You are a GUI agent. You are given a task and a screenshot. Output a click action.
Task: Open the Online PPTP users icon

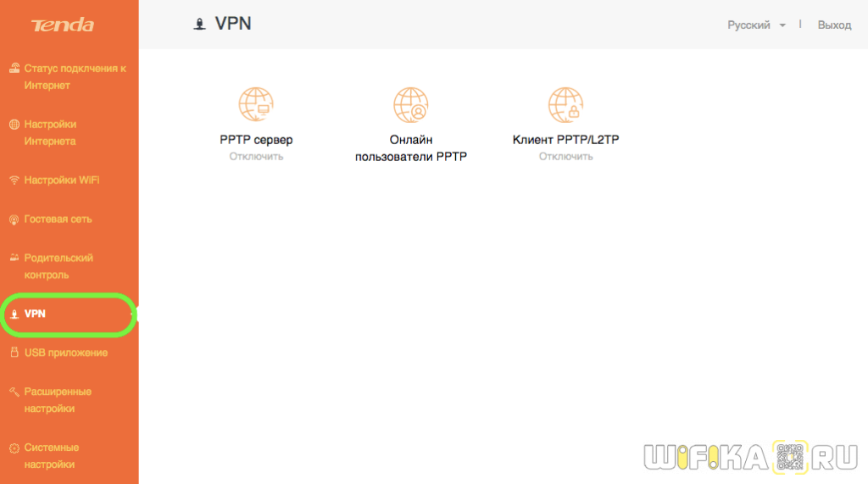point(410,105)
